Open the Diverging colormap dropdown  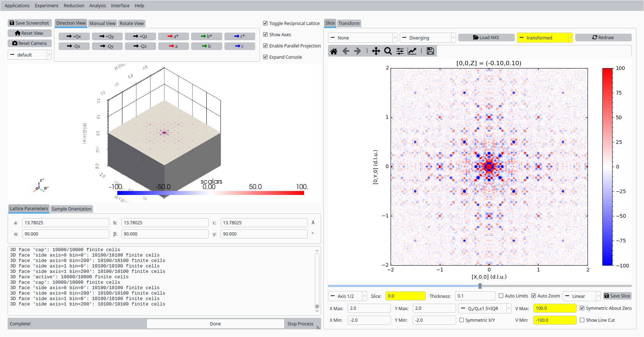coord(428,38)
